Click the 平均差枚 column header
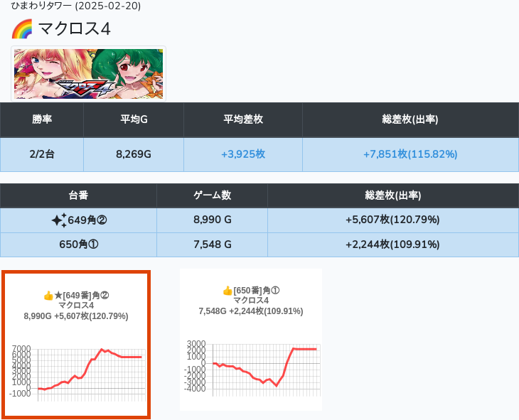The width and height of the screenshot is (519, 420). point(243,119)
